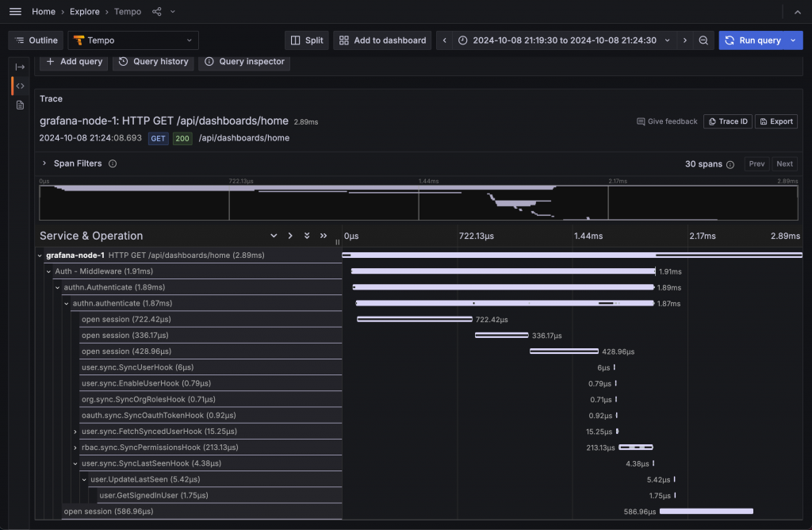Collapse user.sync.SyncLastSeenHook span
The width and height of the screenshot is (812, 530).
(x=75, y=463)
